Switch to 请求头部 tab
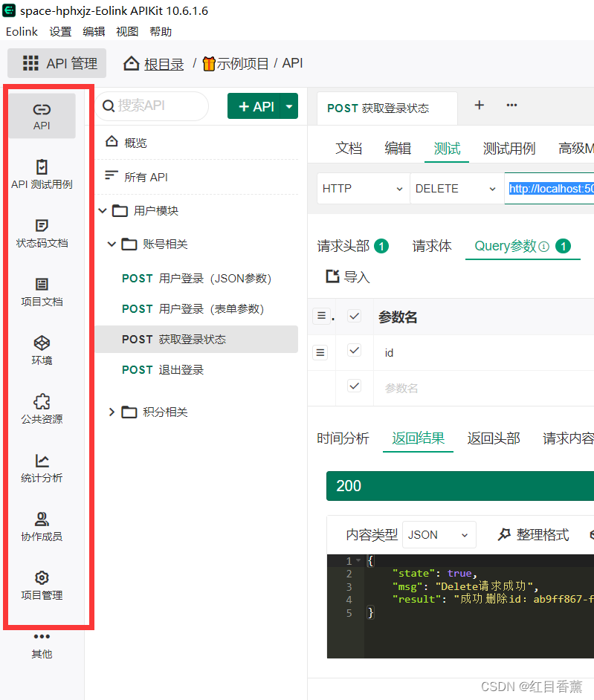The height and width of the screenshot is (700, 594). (x=353, y=246)
